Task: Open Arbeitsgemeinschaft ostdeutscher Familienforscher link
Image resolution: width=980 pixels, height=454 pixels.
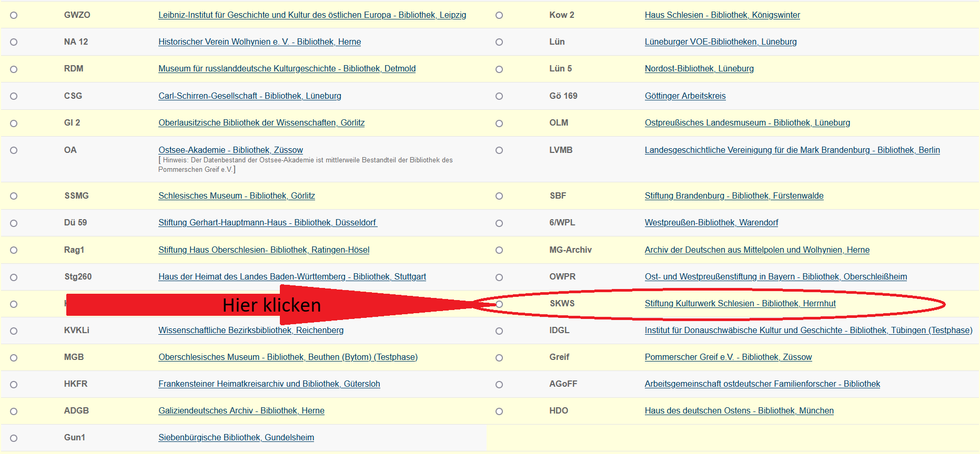Action: pos(762,384)
